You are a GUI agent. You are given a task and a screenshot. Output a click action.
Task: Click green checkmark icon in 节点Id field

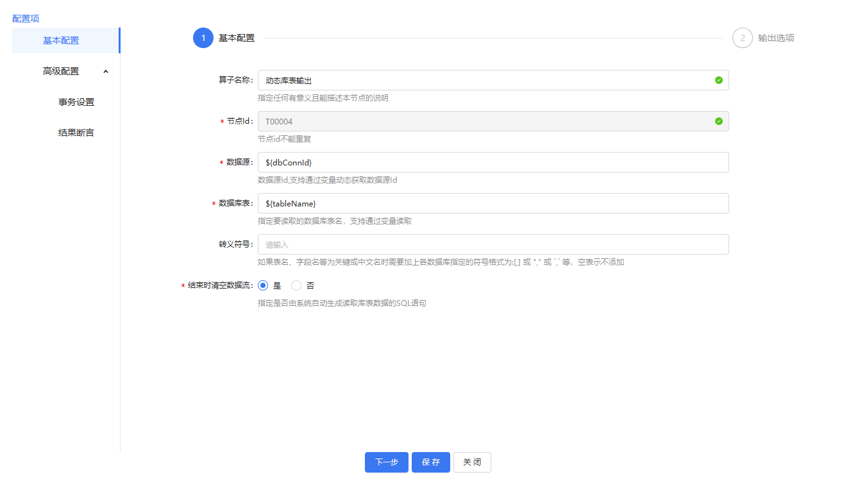click(718, 121)
